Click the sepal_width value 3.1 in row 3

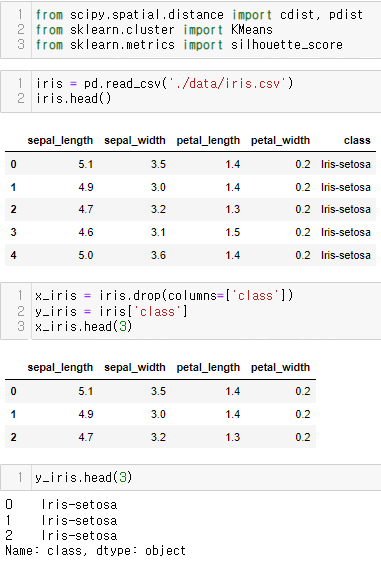[158, 232]
